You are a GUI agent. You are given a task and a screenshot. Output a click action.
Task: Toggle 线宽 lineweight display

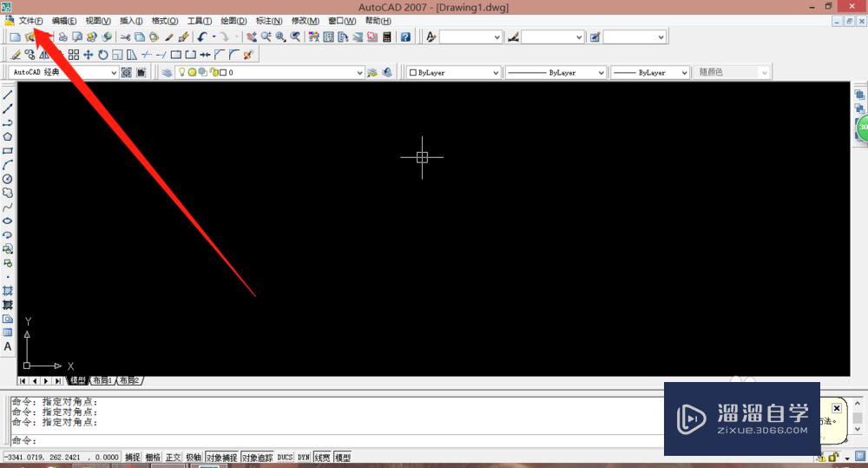(x=322, y=458)
